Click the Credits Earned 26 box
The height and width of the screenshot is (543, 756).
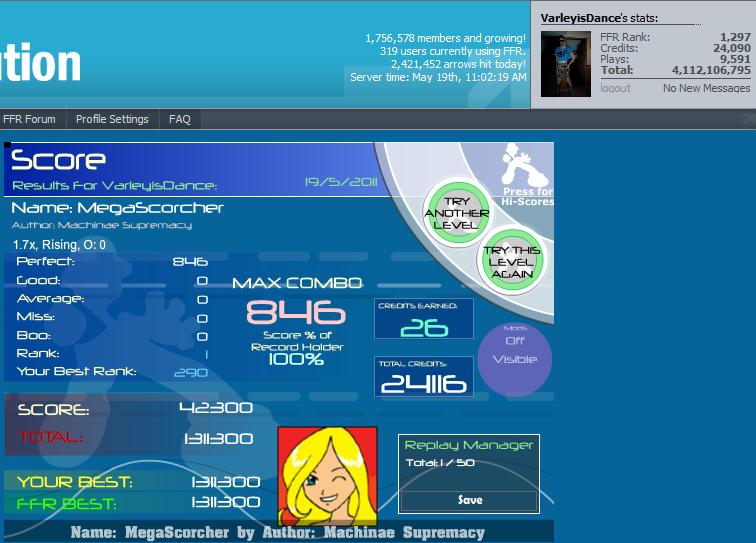424,319
